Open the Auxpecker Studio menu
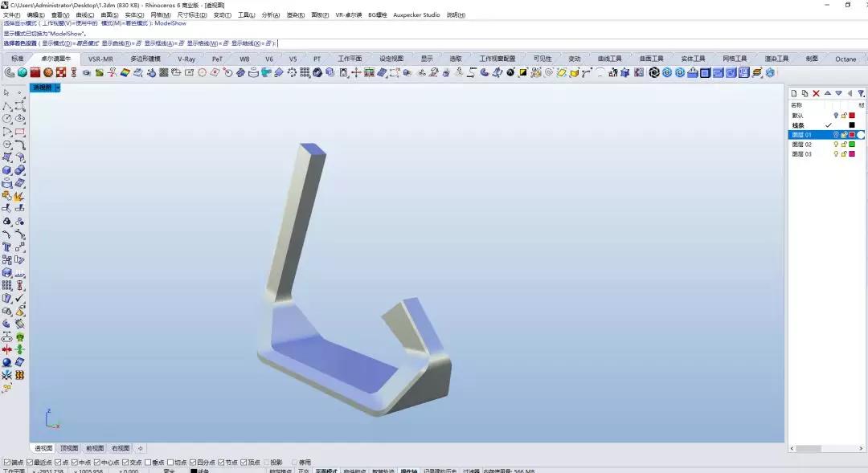The width and height of the screenshot is (868, 473). (416, 15)
